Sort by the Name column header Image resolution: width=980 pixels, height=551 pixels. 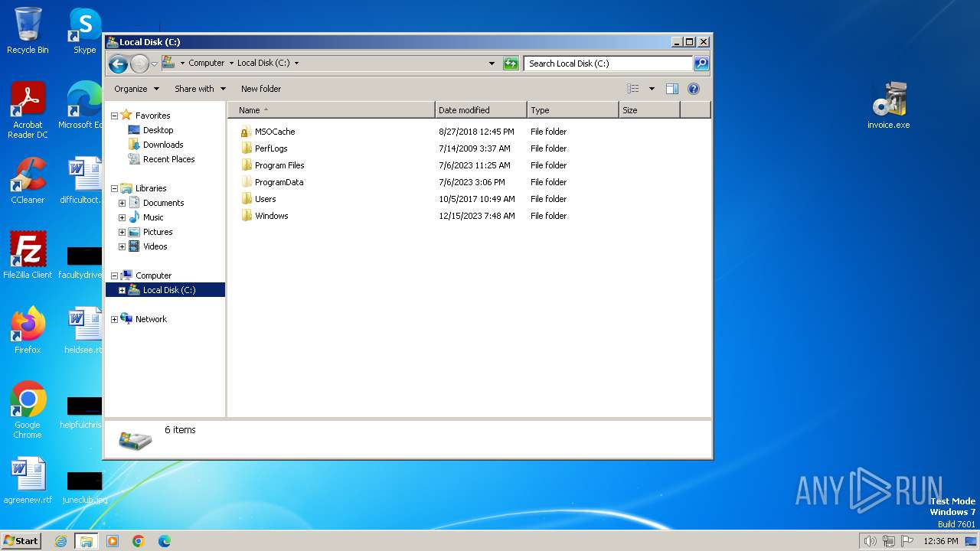[x=331, y=110]
